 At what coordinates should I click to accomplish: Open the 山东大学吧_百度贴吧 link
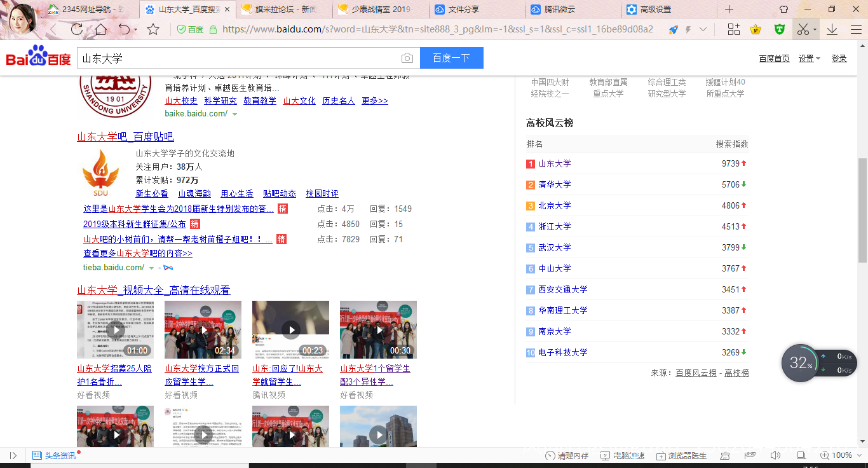coord(125,137)
